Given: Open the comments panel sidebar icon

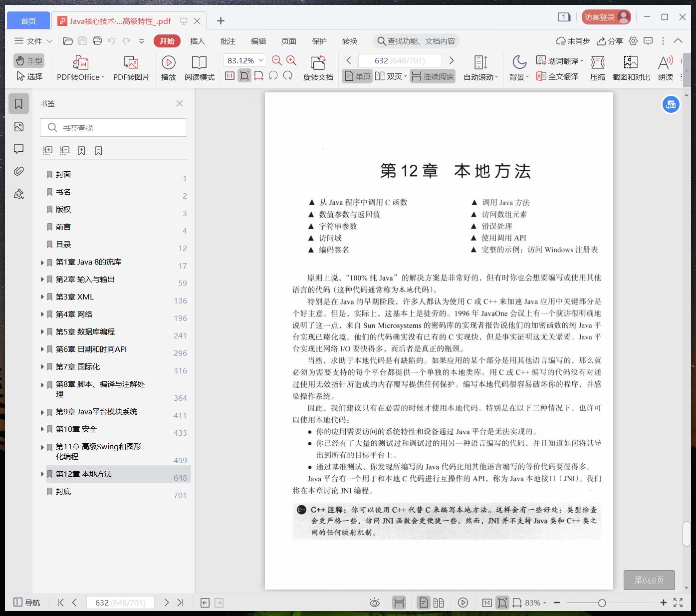Looking at the screenshot, I should coord(19,149).
